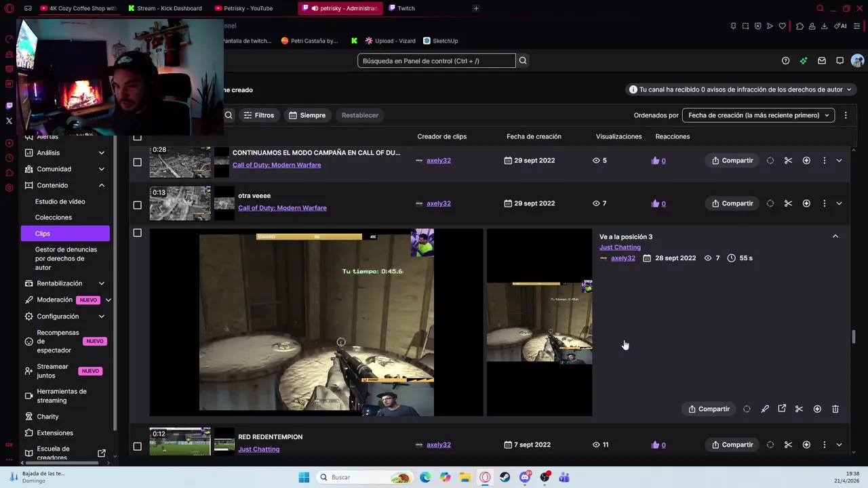
Task: Open the sort order dropdown 'Fecha de creación'
Action: [758, 115]
